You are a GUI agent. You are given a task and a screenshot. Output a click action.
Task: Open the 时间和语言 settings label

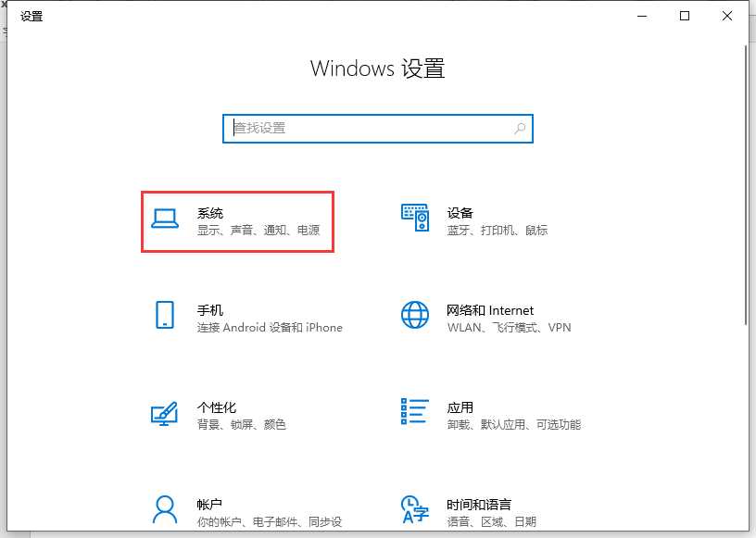click(479, 505)
